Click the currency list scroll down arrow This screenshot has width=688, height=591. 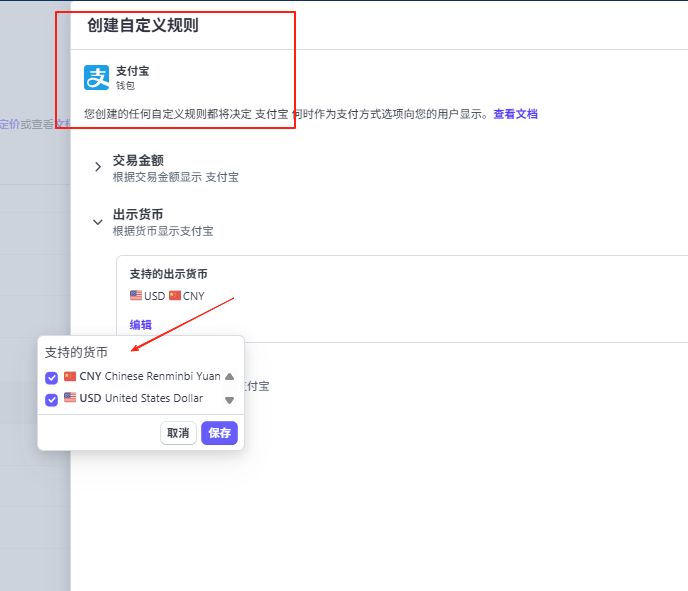pos(229,400)
